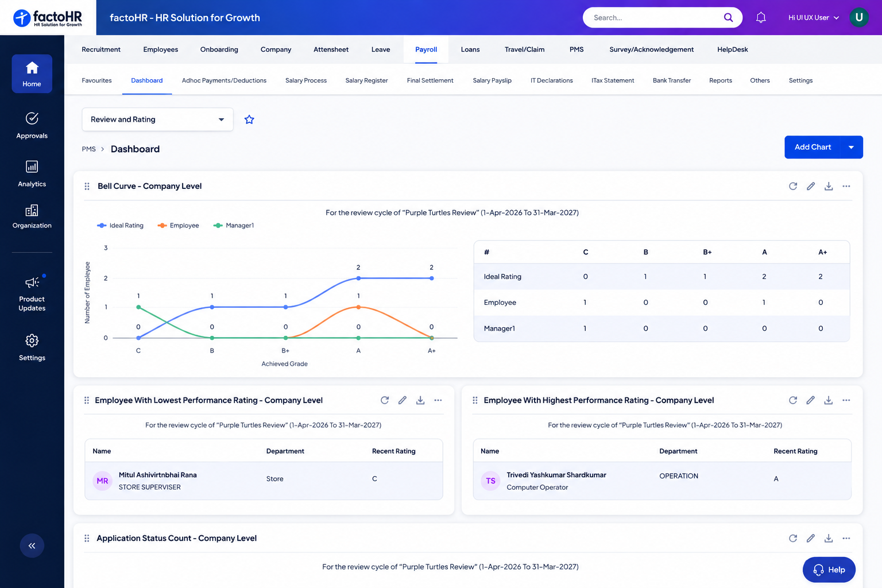Edit the Bell Curve chart
The width and height of the screenshot is (882, 588).
811,186
